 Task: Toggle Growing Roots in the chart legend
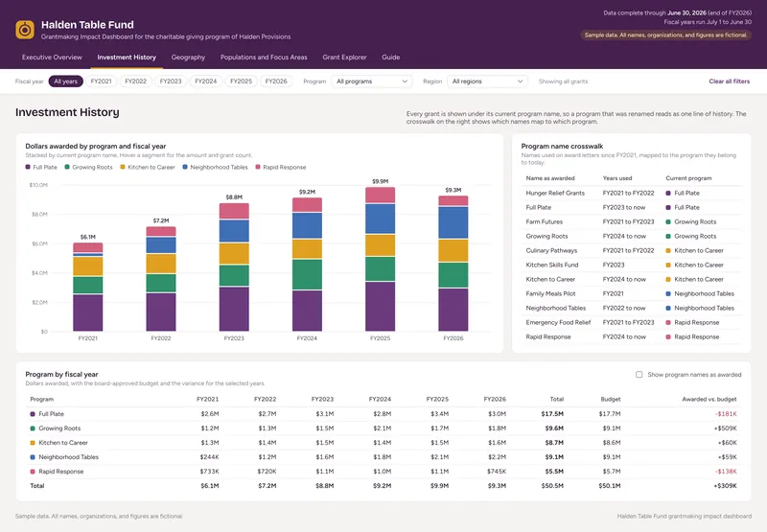88,167
